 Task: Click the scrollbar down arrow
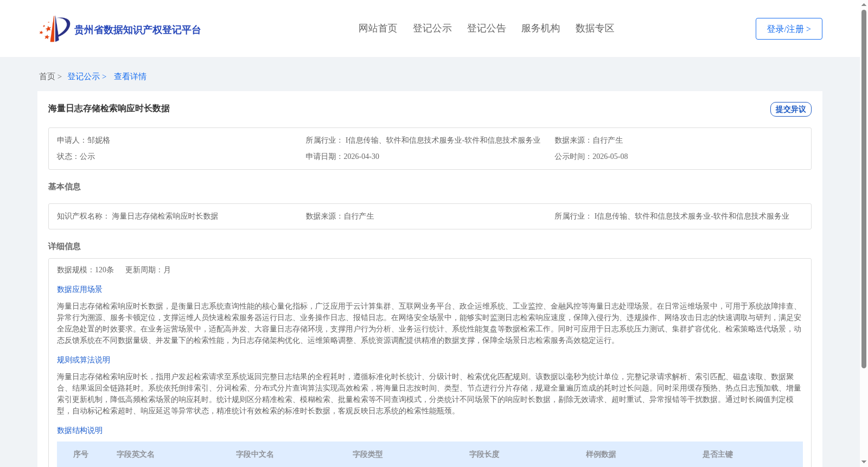click(864, 463)
